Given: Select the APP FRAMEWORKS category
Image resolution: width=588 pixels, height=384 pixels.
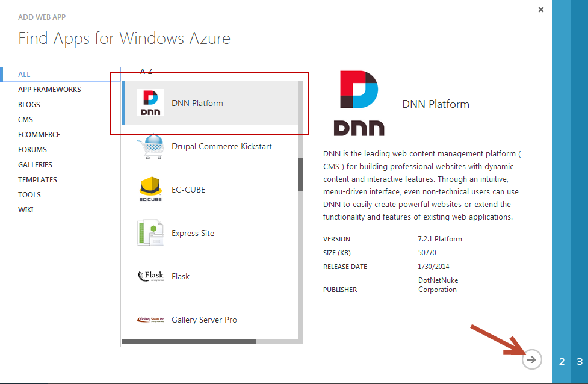Looking at the screenshot, I should coord(49,89).
